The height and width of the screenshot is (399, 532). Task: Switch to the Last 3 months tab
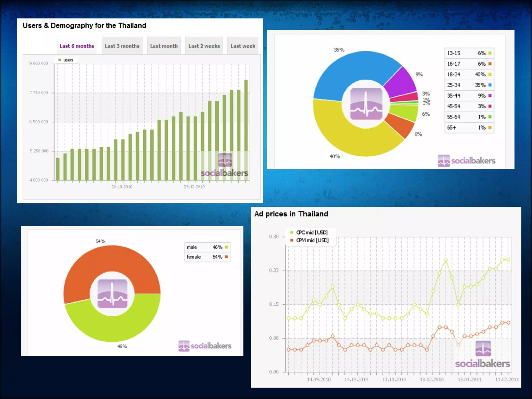point(122,46)
